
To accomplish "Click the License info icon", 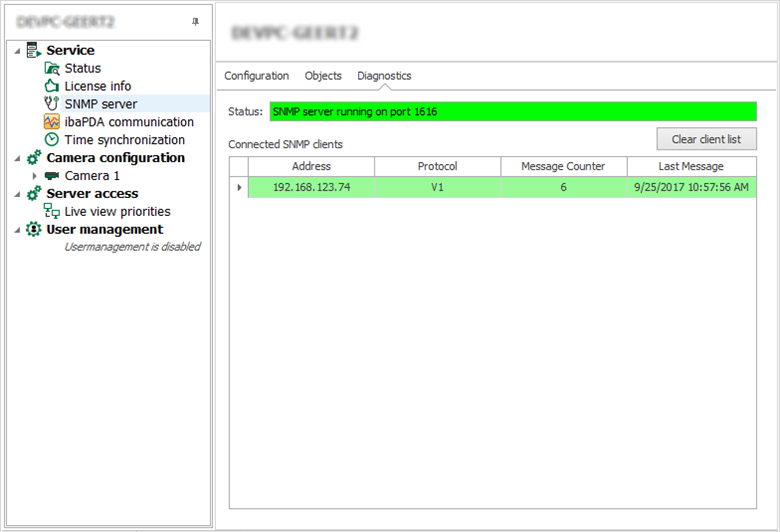I will click(52, 86).
